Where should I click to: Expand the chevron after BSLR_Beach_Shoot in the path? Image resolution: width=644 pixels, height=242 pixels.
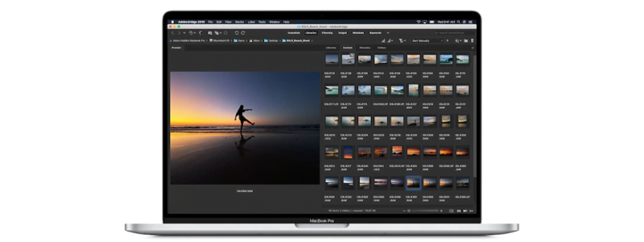(312, 41)
